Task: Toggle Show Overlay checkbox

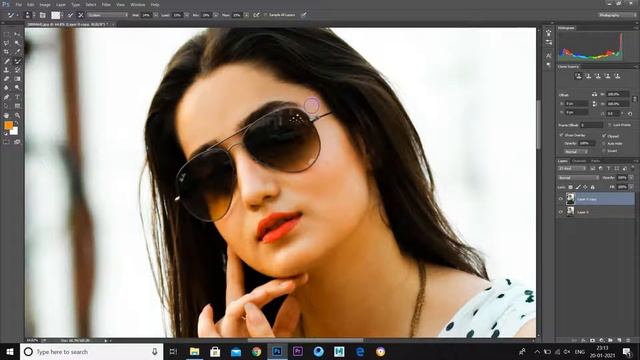Action: (561, 135)
